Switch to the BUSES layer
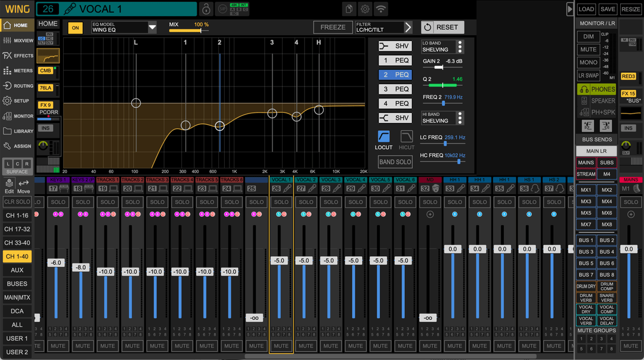The width and height of the screenshot is (644, 360). [x=17, y=284]
